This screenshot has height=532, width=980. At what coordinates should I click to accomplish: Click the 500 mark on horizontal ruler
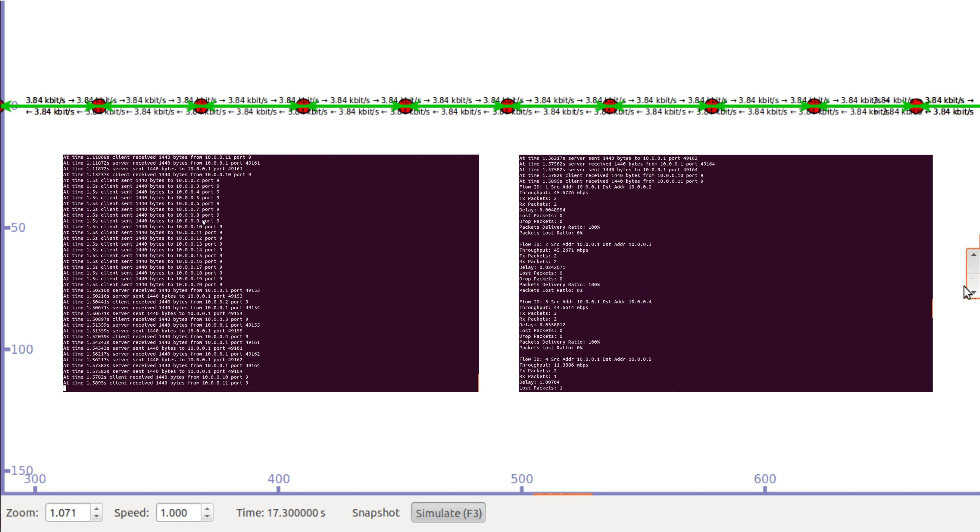521,479
